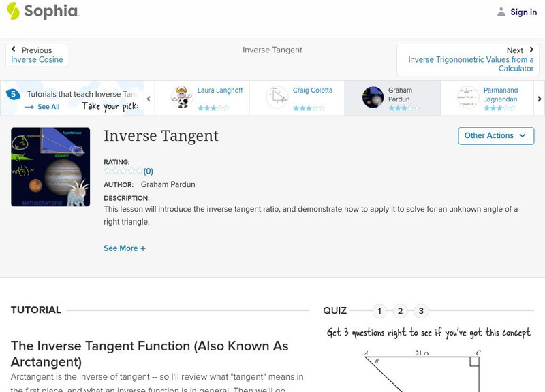Select quiz question 1 marker
The image size is (545, 392).
tap(379, 310)
